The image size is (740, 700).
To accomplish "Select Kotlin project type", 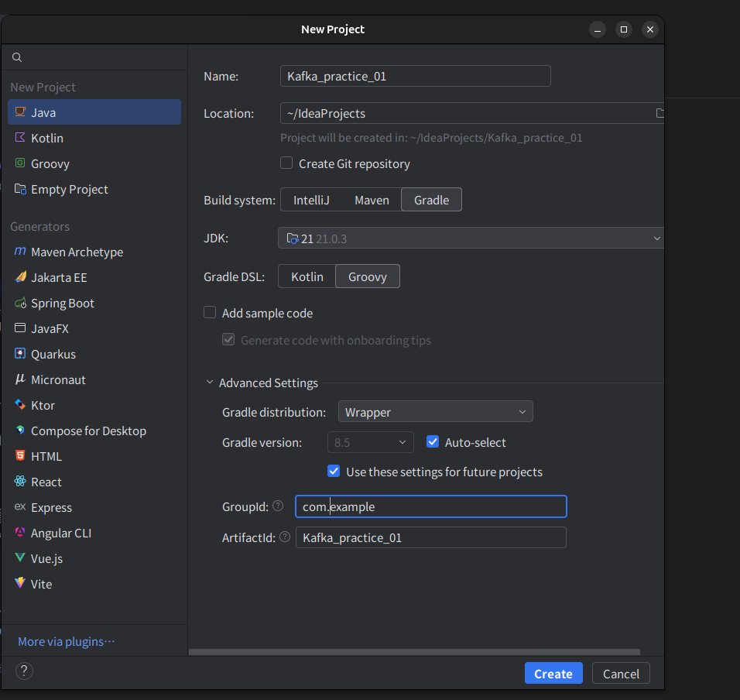I will click(94, 138).
